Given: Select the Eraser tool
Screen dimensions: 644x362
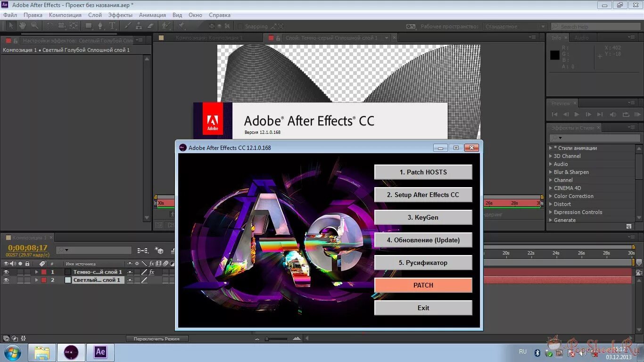Looking at the screenshot, I should tap(151, 26).
